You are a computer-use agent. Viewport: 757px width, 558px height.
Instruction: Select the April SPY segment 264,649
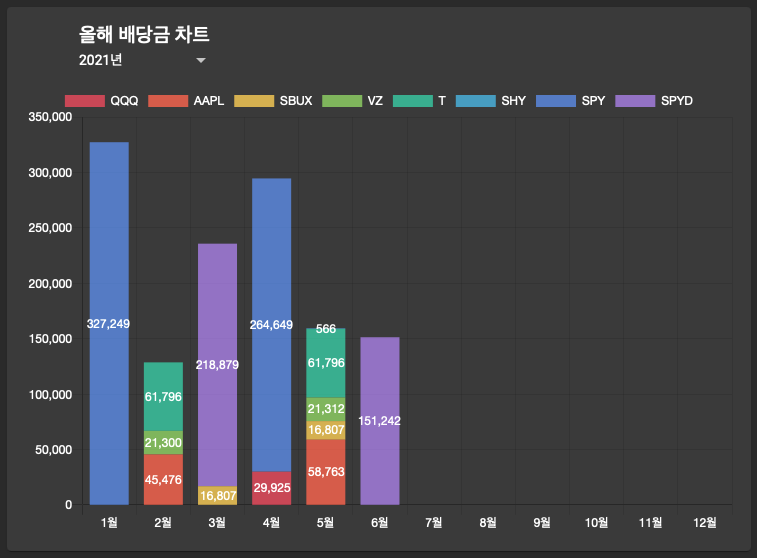pos(271,325)
